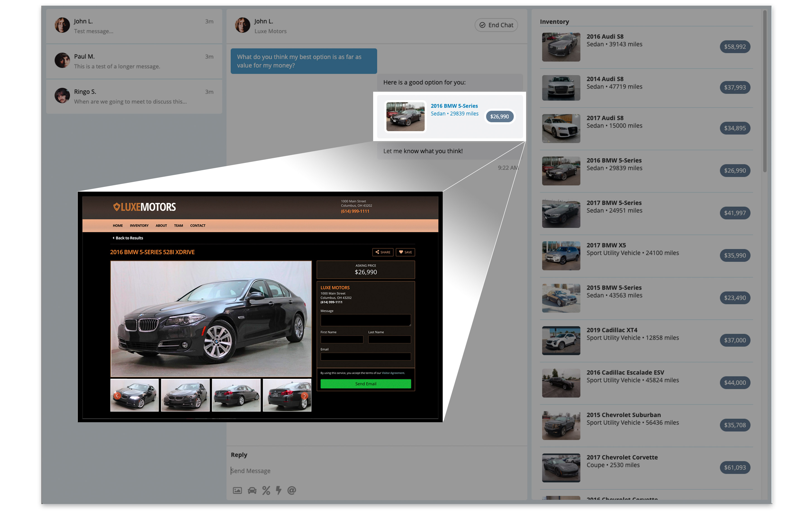Click the $23,490 price badge

click(x=735, y=298)
